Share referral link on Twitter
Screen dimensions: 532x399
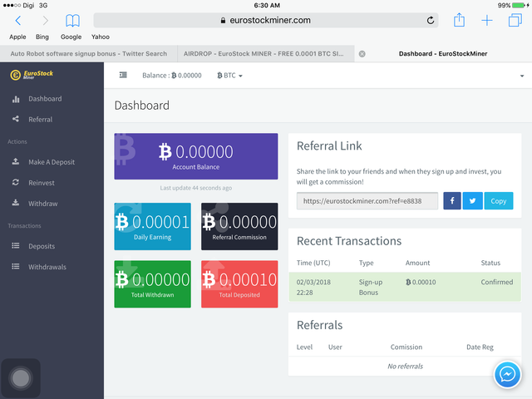coord(472,201)
